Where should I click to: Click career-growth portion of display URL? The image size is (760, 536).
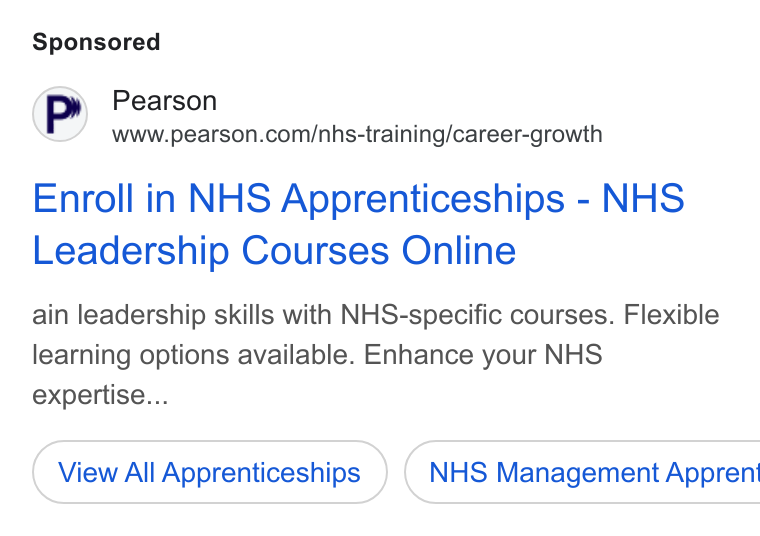527,135
